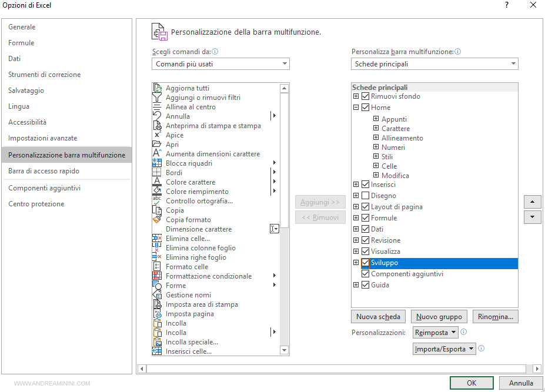Toggle the Layout di pagina checkbox
The image size is (545, 392).
(365, 207)
